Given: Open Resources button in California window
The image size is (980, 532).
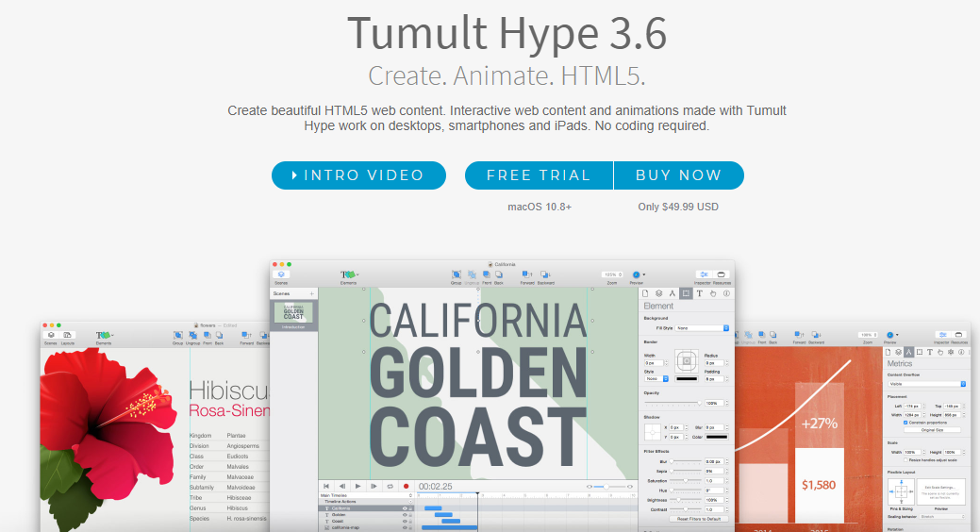Looking at the screenshot, I should [x=721, y=274].
